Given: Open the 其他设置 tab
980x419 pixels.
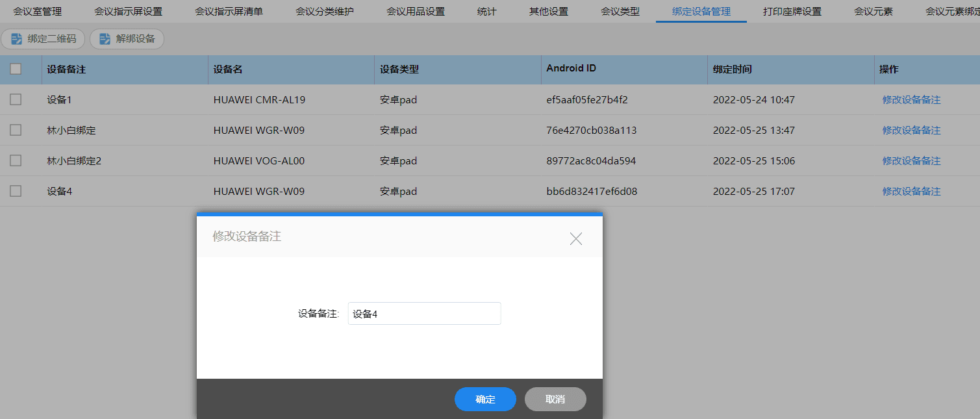Looking at the screenshot, I should click(x=549, y=11).
